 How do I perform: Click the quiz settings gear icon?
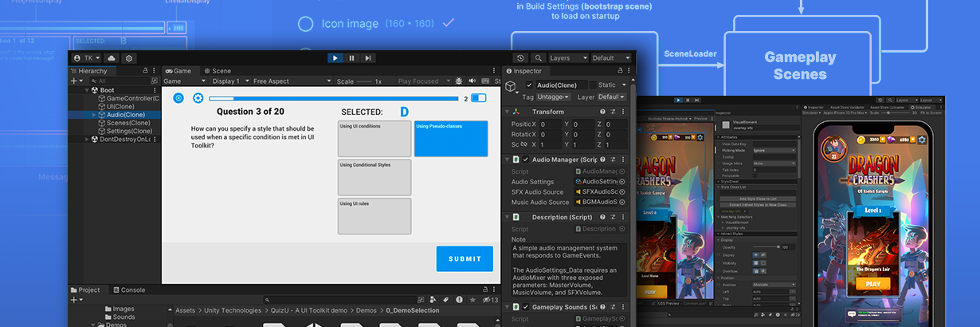[x=198, y=98]
